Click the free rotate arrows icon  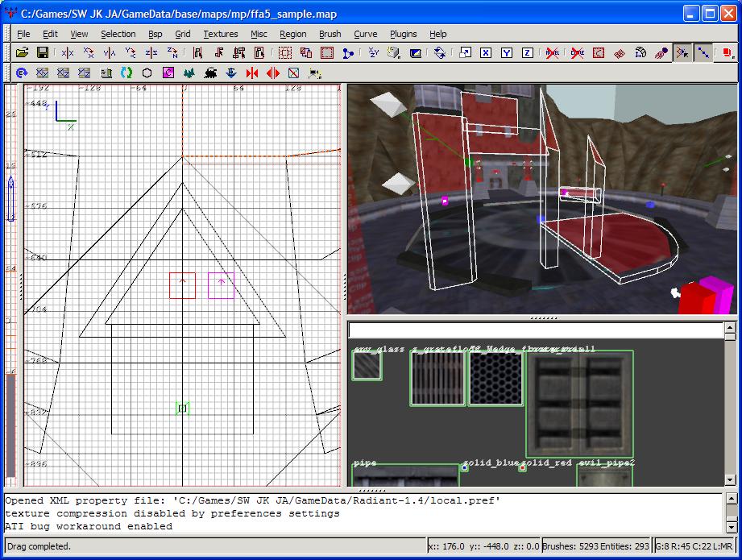(440, 52)
